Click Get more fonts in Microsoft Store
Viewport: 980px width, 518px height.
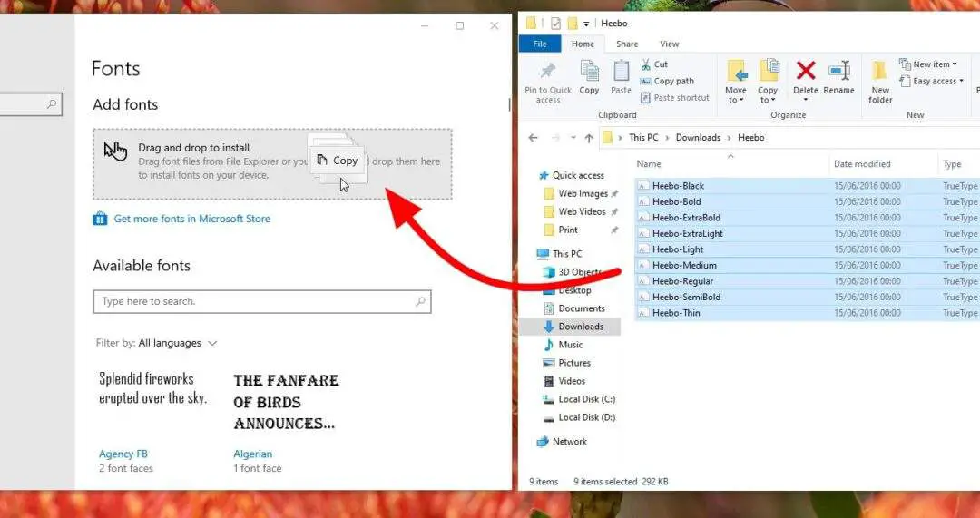[x=191, y=219]
